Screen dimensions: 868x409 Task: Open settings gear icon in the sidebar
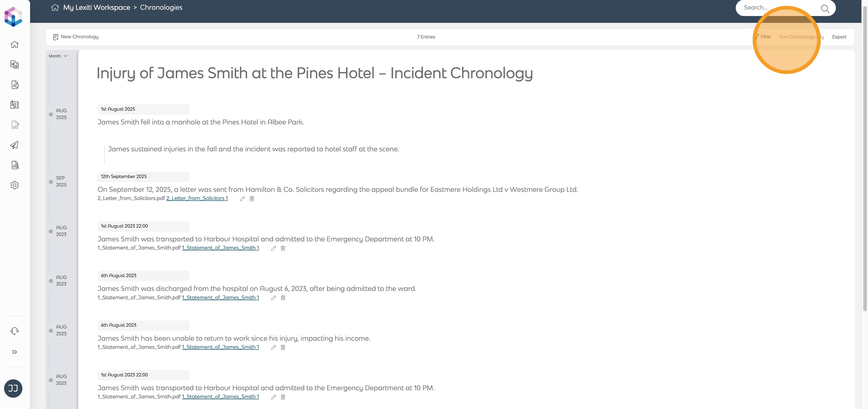pos(14,185)
